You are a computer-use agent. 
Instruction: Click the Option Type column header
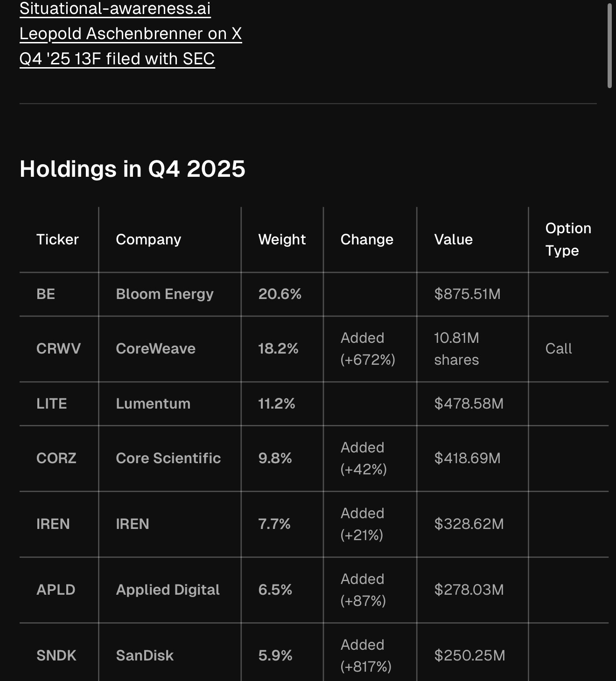(568, 239)
